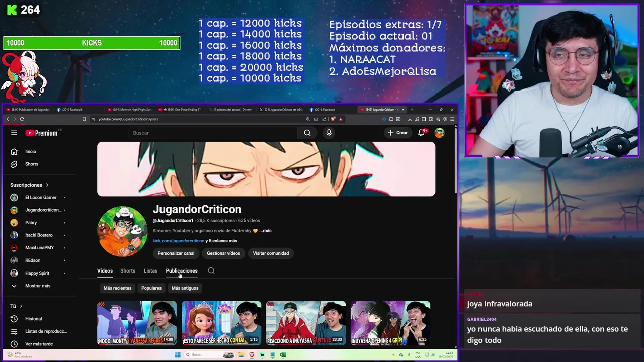Screen dimensions: 644x362
Task: Open a new browser tab with plus
Action: coord(412,109)
